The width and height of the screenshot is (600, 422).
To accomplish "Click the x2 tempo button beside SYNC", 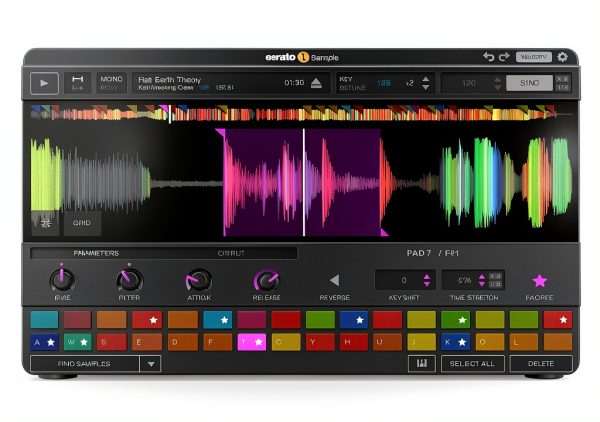I will [562, 79].
